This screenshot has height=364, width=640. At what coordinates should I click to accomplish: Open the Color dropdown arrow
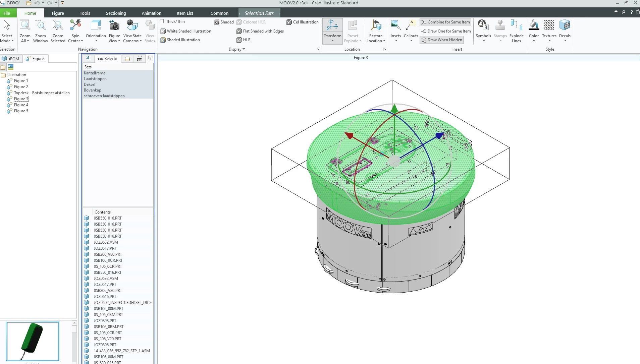[534, 41]
